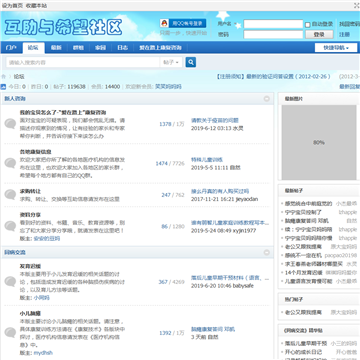Click the bubble icon for 资料分享 forum
Image resolution: width=360 pixels, height=360 pixels.
[10, 226]
